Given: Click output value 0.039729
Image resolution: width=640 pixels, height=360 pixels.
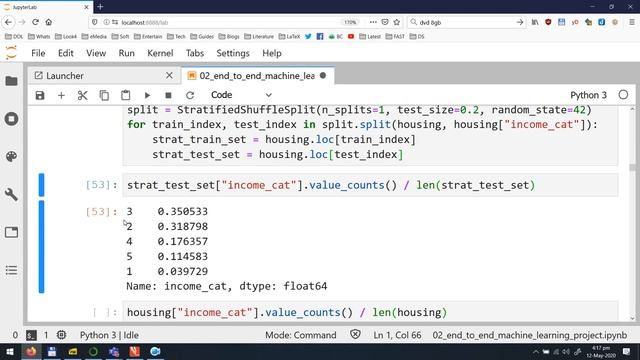Looking at the screenshot, I should click(x=182, y=271).
